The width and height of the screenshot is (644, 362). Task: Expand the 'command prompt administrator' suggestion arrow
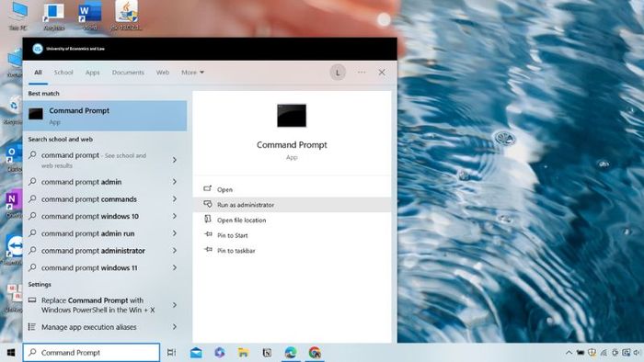(175, 251)
